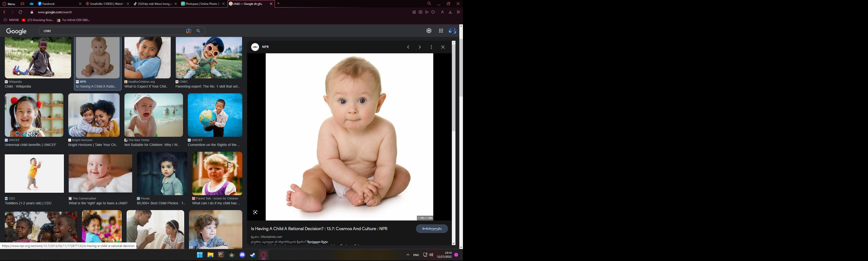Open the Opera Menu button

(9, 4)
